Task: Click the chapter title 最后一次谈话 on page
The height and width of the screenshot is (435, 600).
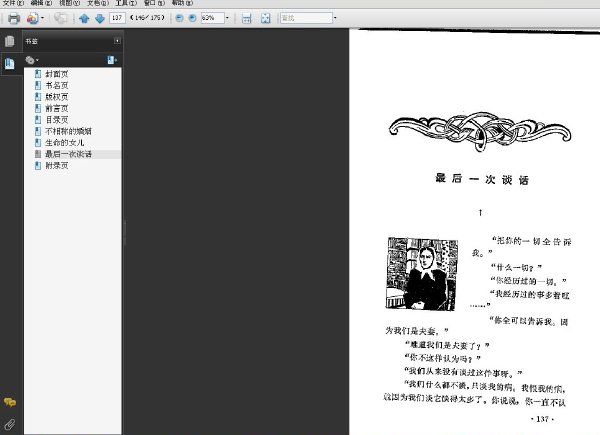Action: coord(482,179)
